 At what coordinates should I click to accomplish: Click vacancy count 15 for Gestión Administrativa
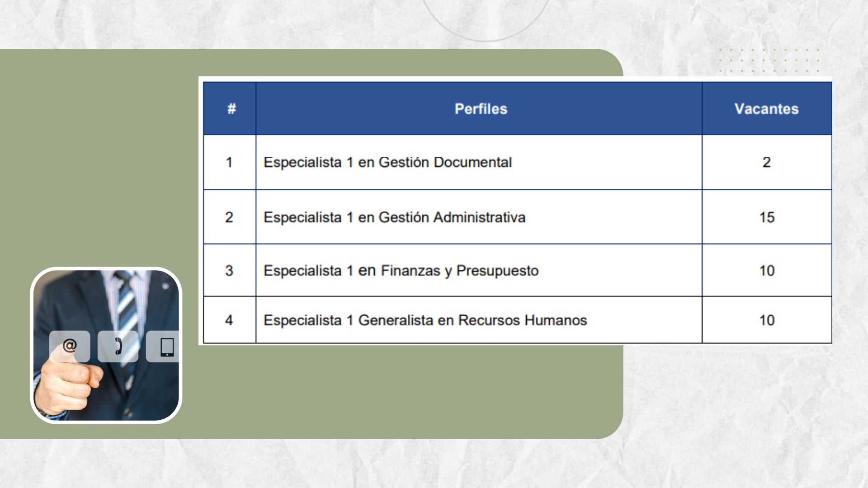click(767, 217)
